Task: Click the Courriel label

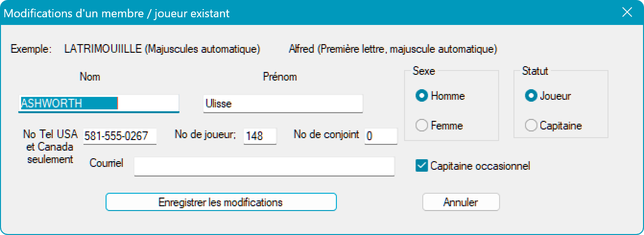Action: tap(107, 163)
